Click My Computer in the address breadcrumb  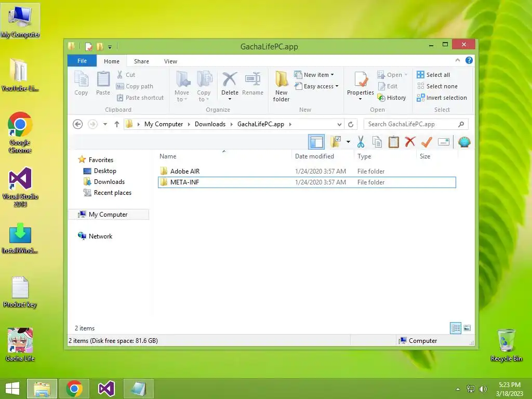pyautogui.click(x=164, y=124)
